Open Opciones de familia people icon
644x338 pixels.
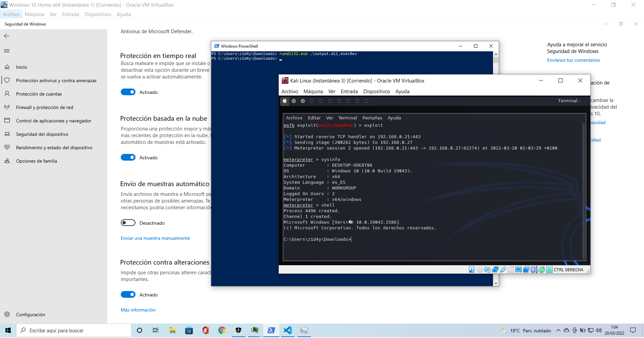7,161
